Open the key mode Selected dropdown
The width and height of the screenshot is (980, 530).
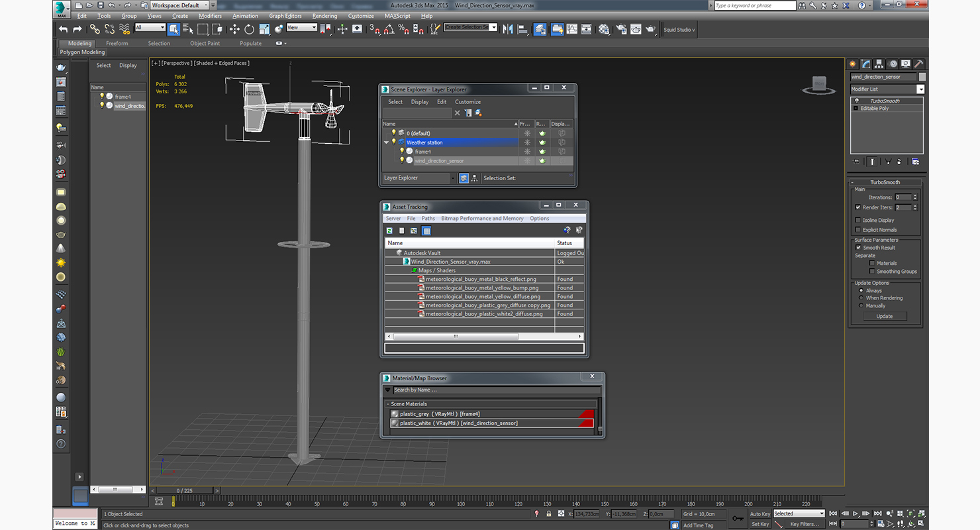pos(799,513)
